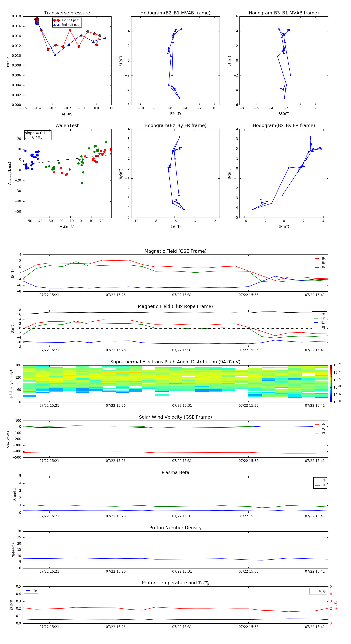Click the 'Magnetic Field (GSE Frame)' title
The image size is (351, 644).
[x=175, y=251]
